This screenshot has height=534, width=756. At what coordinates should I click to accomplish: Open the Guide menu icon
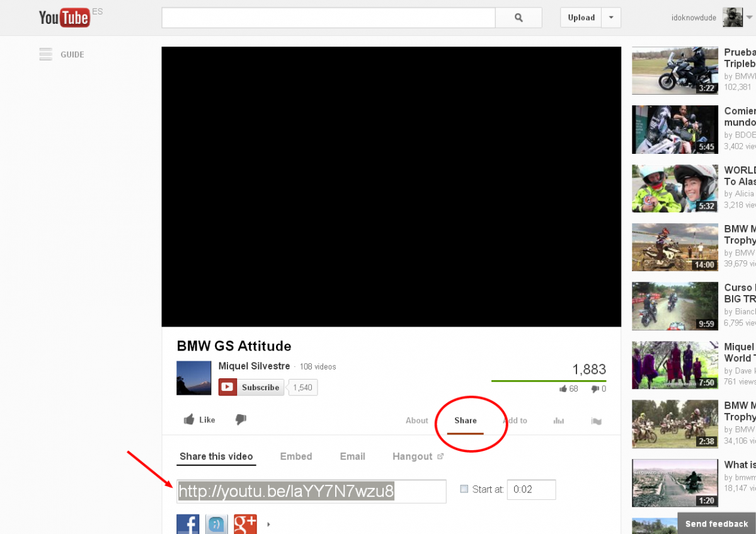[x=45, y=55]
